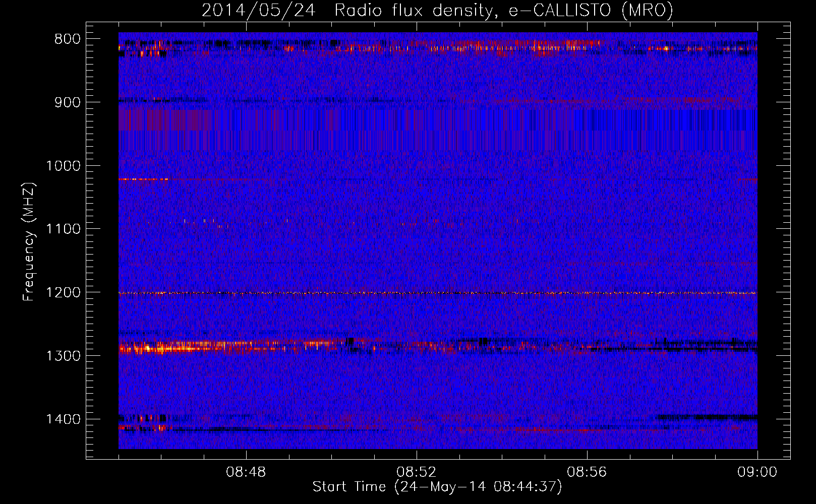Click the 08:52 time tick label
Screen dimensions: 816x504
(x=417, y=472)
